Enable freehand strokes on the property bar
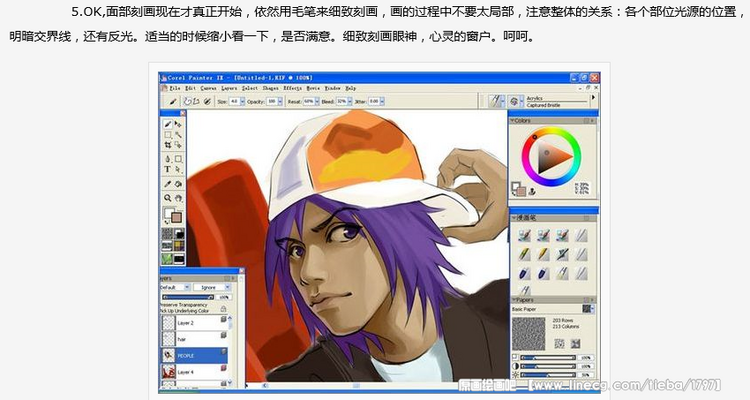 coord(188,101)
